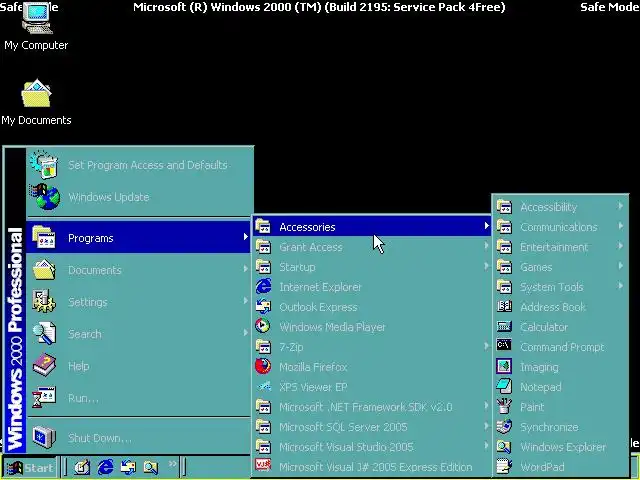The width and height of the screenshot is (640, 480).
Task: Click the Run icon in Start menu
Action: click(x=43, y=397)
